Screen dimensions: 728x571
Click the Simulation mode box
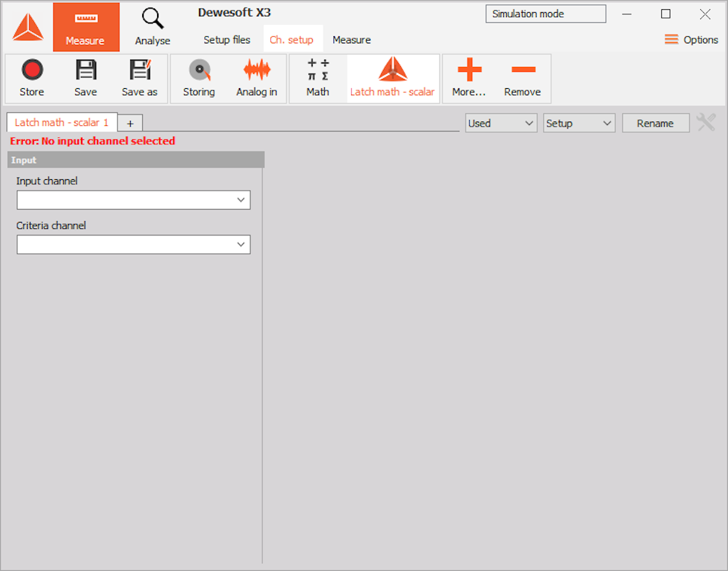tap(545, 14)
